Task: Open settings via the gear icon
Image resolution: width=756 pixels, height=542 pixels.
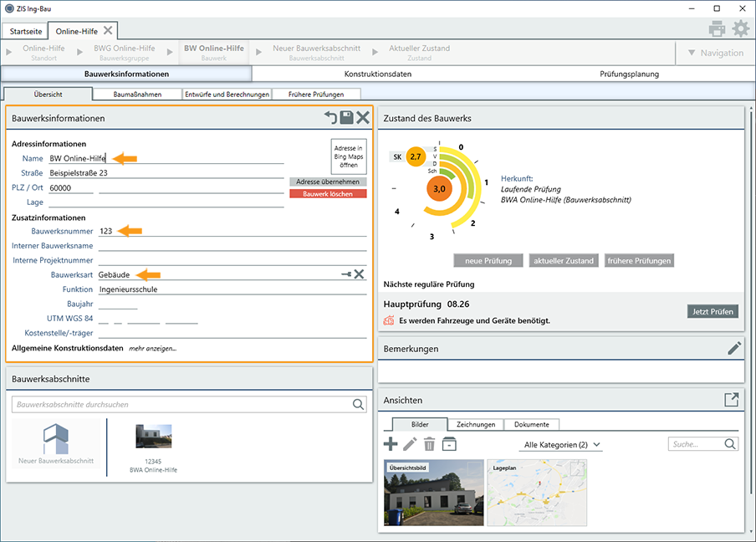Action: pyautogui.click(x=740, y=29)
